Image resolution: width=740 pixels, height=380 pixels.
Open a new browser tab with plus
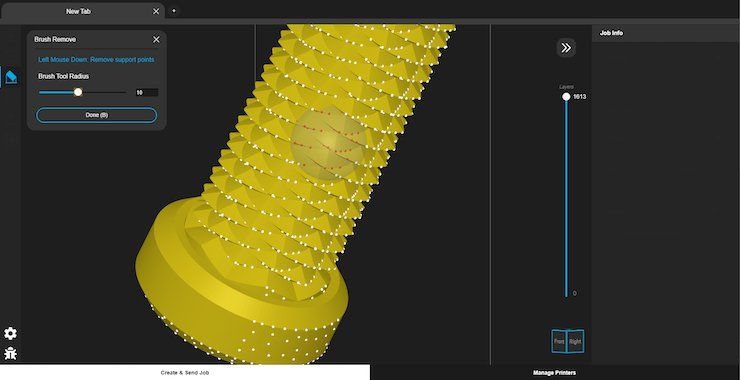pos(174,11)
